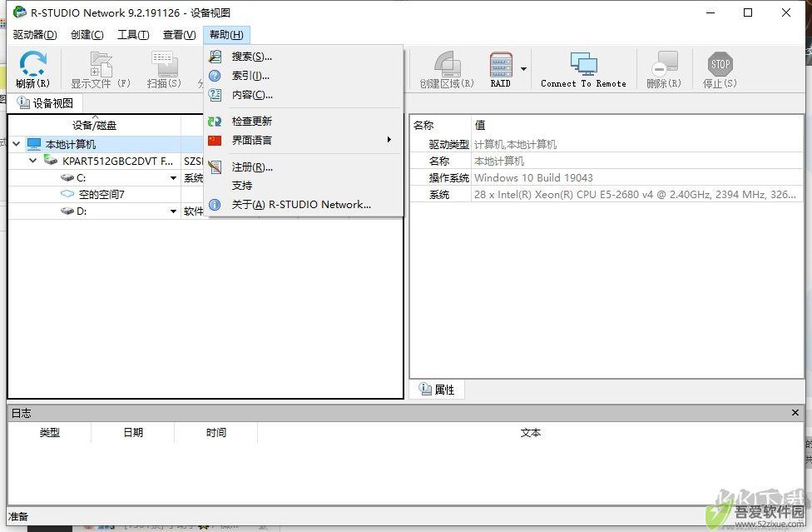The height and width of the screenshot is (532, 812).
Task: Open the dropdown arrow beside C:
Action: 174,178
